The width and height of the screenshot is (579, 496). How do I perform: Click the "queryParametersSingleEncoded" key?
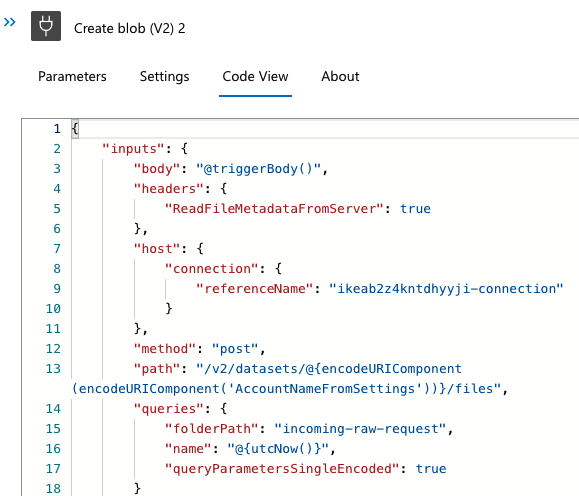(x=282, y=468)
